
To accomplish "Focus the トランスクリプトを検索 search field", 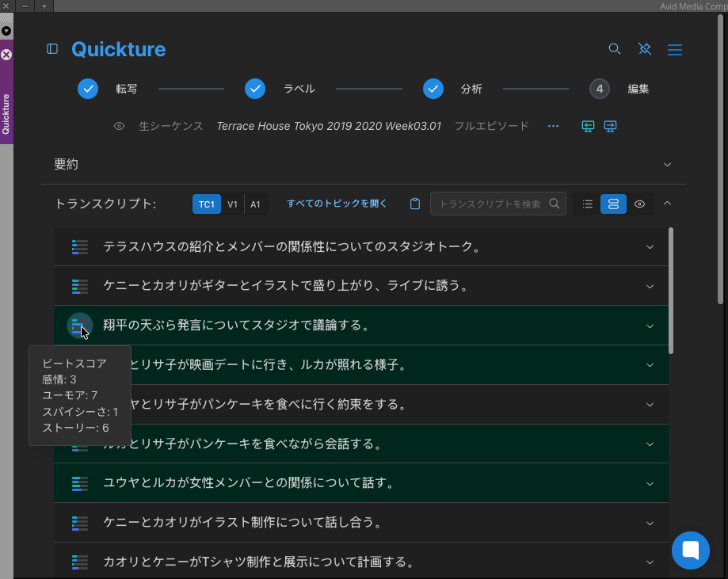I will coord(497,204).
